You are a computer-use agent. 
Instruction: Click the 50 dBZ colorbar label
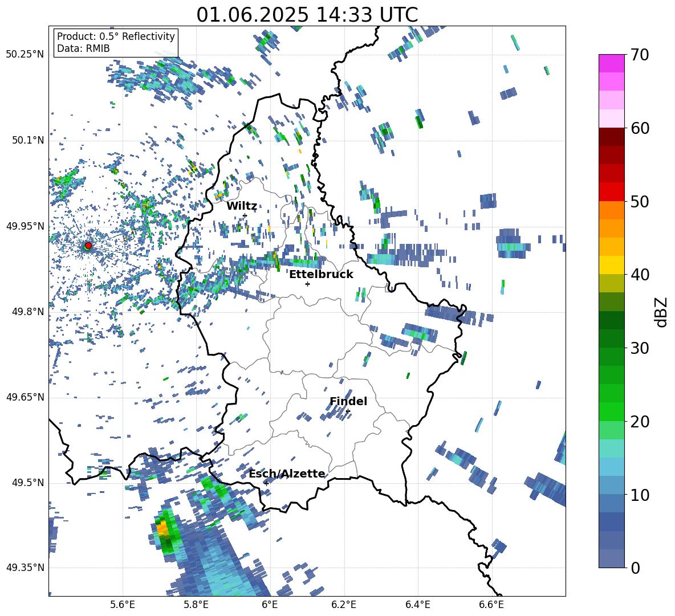point(640,201)
